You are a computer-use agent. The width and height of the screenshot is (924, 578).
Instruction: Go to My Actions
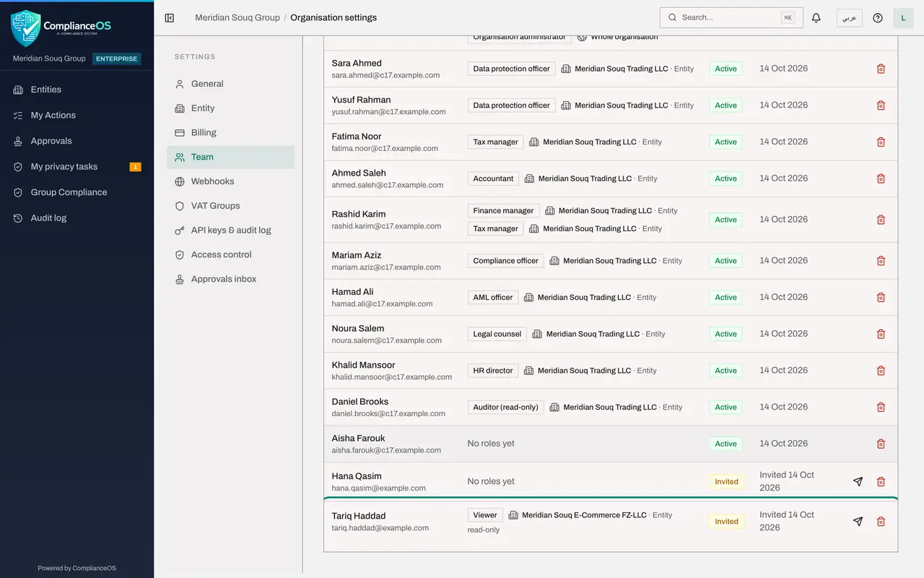click(x=77, y=116)
